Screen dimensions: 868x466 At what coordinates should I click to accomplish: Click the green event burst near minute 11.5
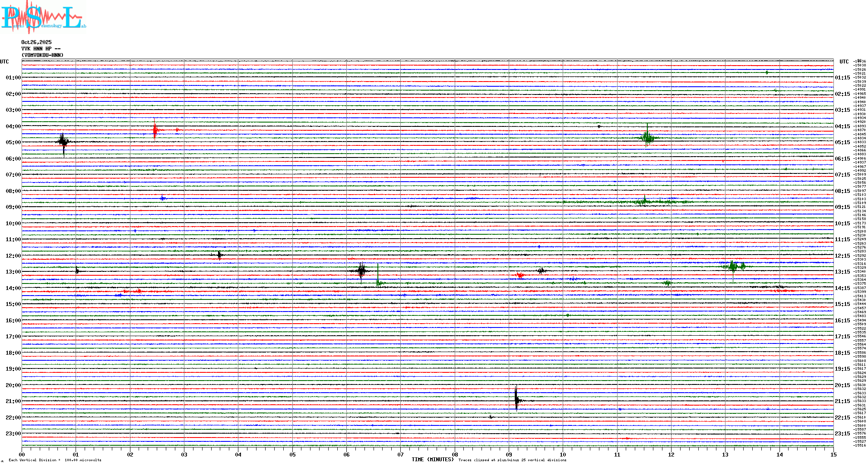pos(647,138)
